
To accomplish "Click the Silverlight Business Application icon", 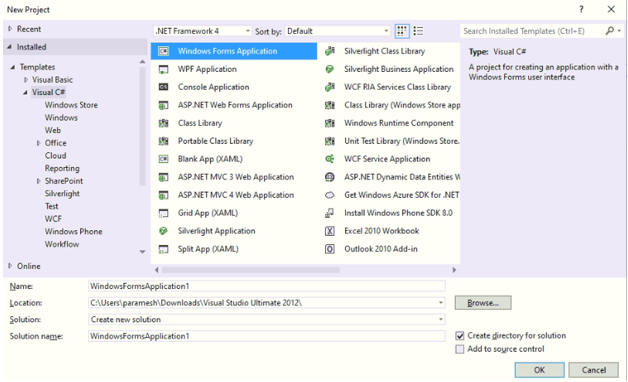I will tap(330, 69).
